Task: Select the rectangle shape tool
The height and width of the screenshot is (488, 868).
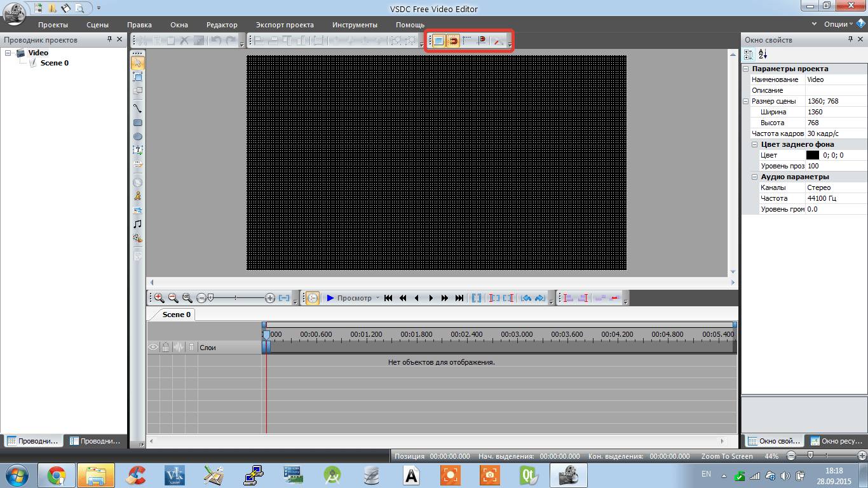Action: click(138, 123)
